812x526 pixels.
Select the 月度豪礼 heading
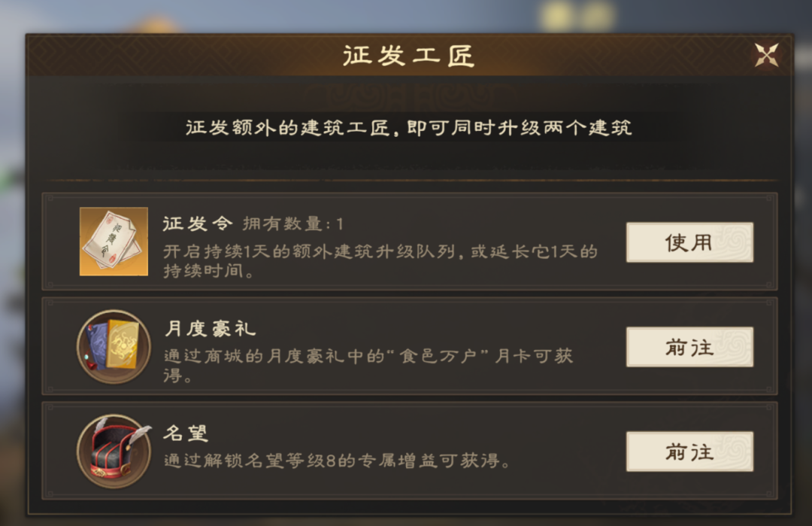coord(210,329)
